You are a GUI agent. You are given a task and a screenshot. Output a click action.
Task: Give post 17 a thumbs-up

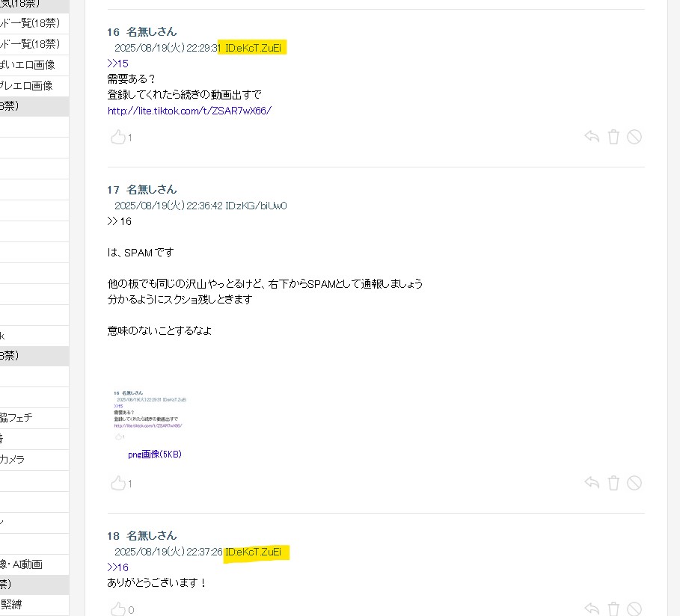tap(118, 484)
